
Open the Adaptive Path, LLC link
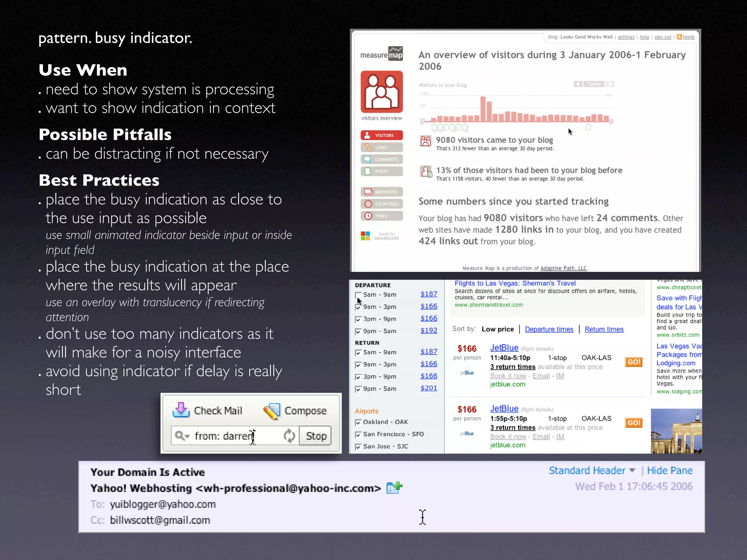[x=564, y=268]
